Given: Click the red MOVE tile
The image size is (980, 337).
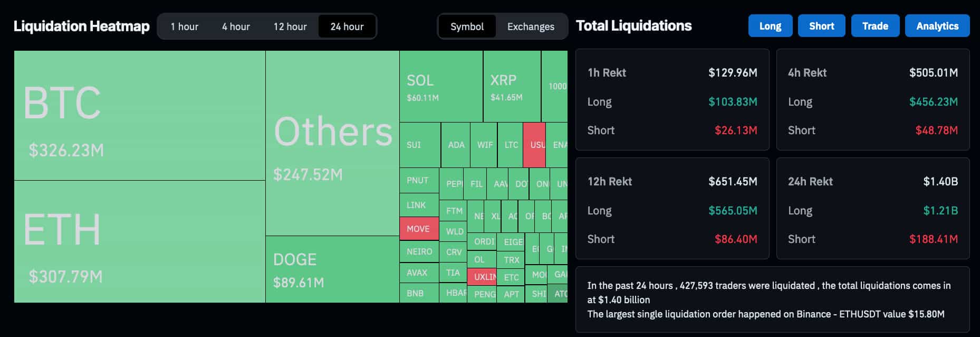Looking at the screenshot, I should (418, 229).
